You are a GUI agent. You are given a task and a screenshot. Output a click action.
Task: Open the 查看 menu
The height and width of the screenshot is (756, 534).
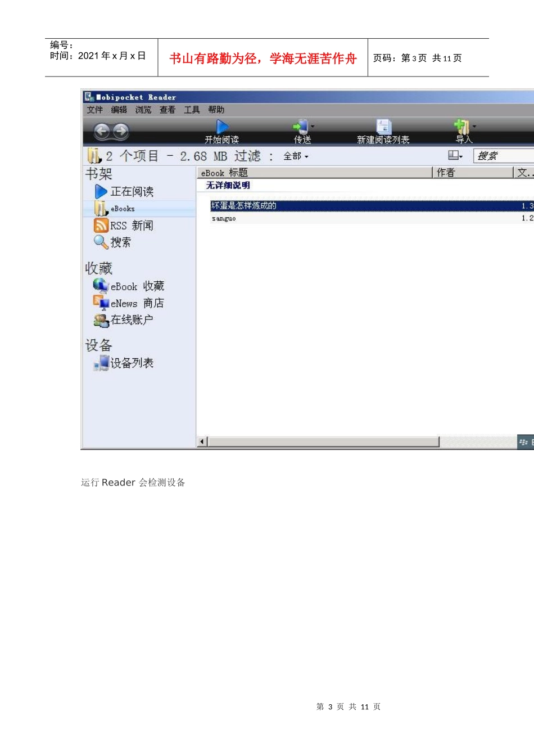[168, 110]
